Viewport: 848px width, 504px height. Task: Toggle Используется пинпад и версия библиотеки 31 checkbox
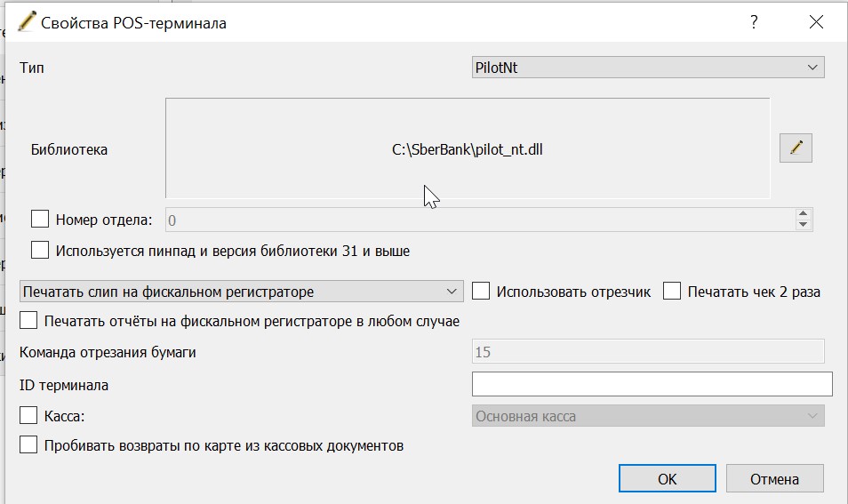40,250
